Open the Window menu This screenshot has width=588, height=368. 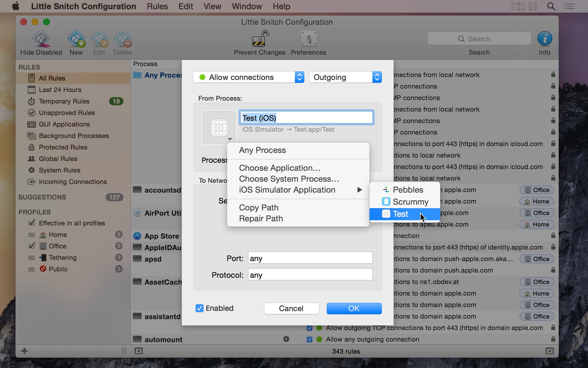pos(247,6)
